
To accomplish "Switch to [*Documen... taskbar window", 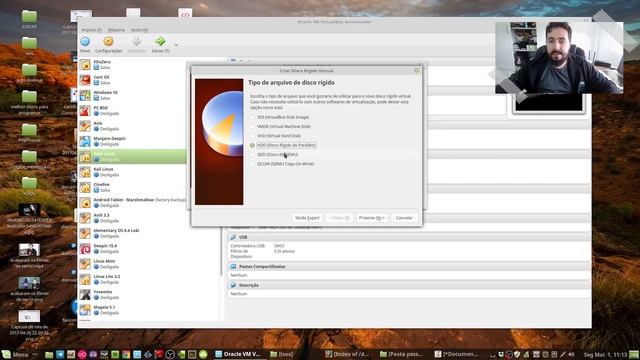I will coord(456,354).
